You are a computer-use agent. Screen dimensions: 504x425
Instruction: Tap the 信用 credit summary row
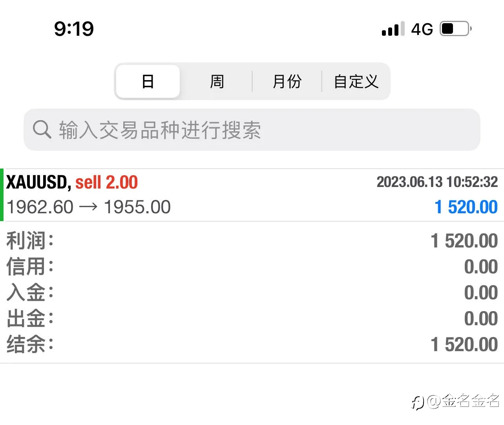[252, 266]
